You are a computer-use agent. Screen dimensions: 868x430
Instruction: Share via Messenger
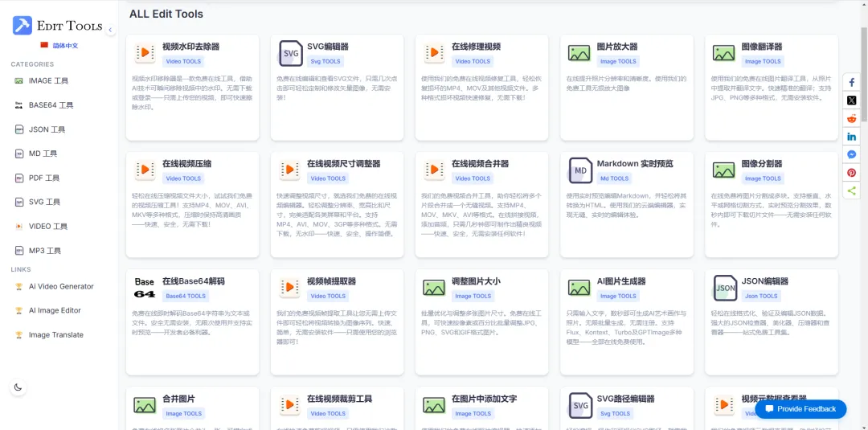pyautogui.click(x=851, y=155)
